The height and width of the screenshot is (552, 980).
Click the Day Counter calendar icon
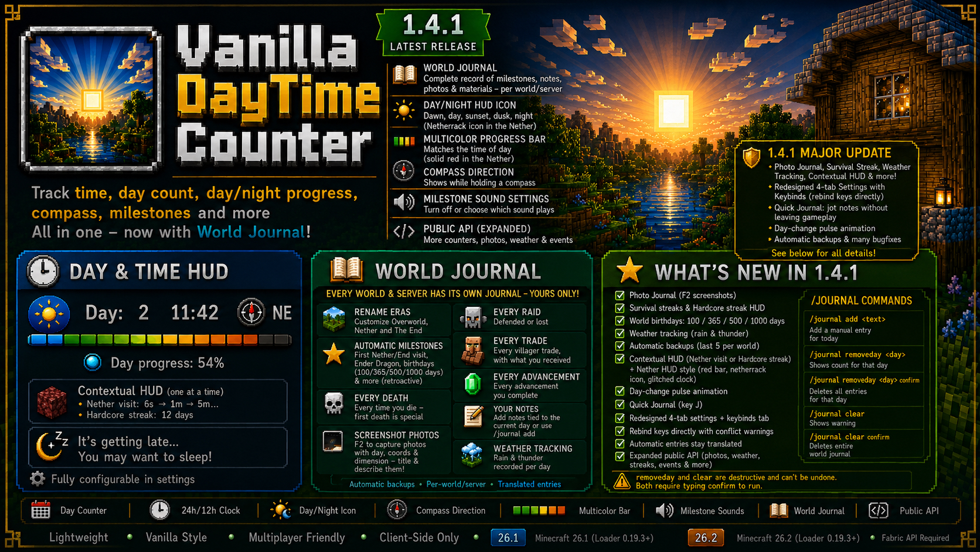point(40,510)
